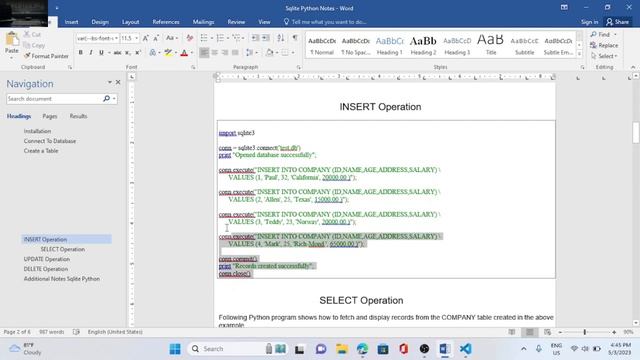
Task: Open the Mailings ribbon tab
Action: 203,22
